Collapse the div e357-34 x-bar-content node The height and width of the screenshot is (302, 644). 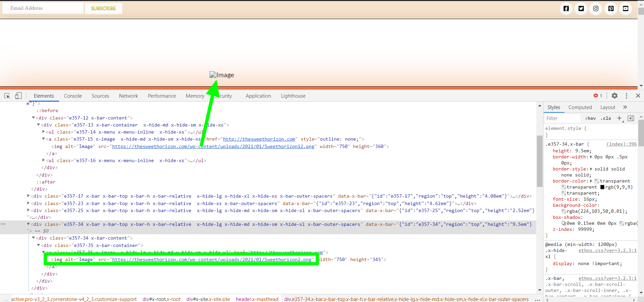(33, 238)
